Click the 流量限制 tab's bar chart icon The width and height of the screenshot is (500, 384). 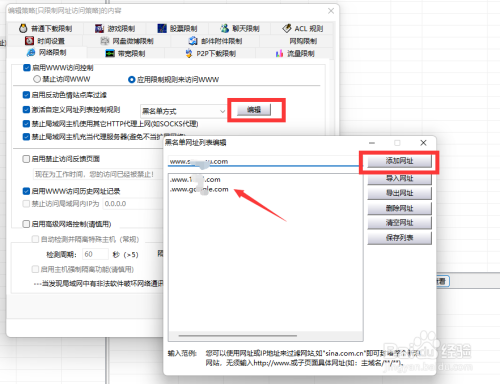[x=279, y=53]
